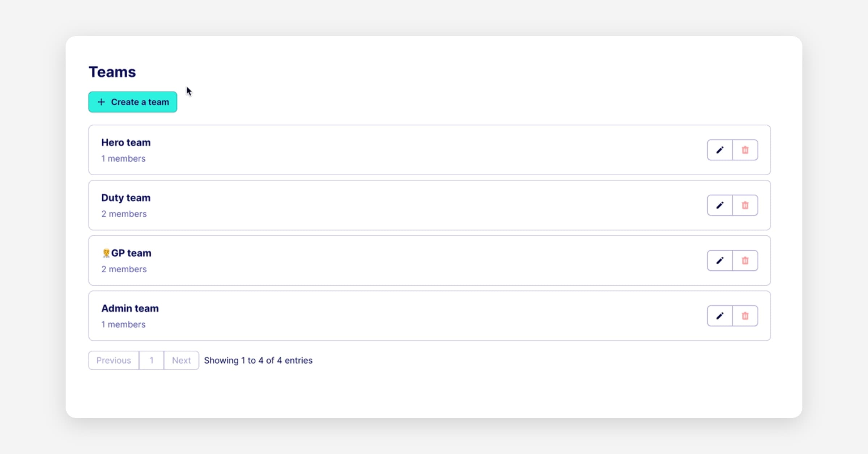The width and height of the screenshot is (868, 454).
Task: Click the 1 members text under Admin team
Action: coord(123,324)
